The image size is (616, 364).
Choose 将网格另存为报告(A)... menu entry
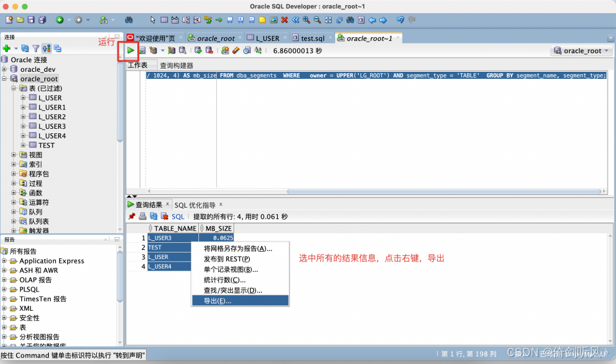[240, 248]
